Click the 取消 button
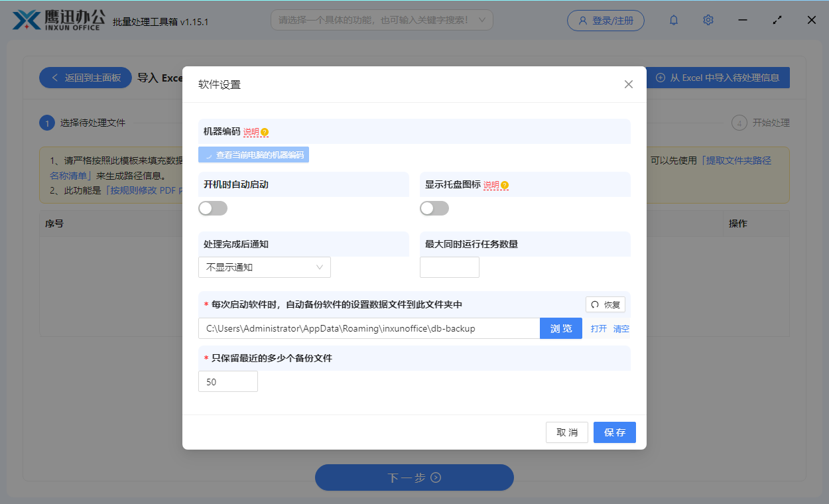This screenshot has height=504, width=829. pyautogui.click(x=567, y=432)
